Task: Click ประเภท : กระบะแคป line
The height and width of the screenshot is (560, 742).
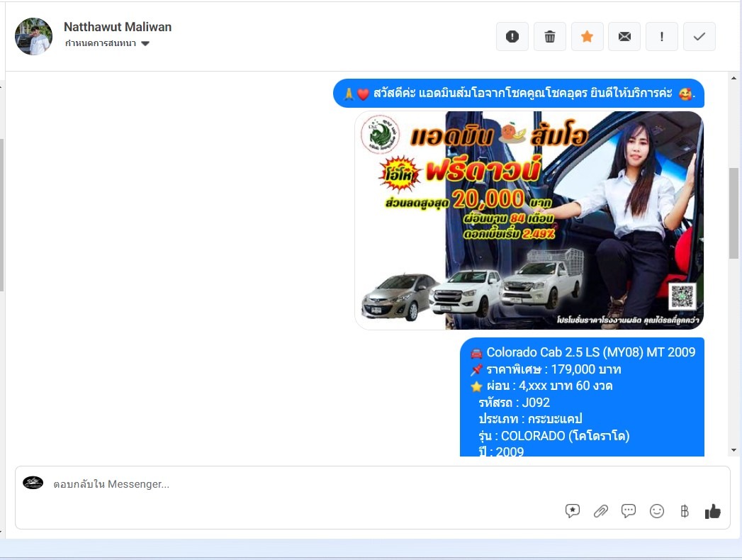Action: pos(530,419)
